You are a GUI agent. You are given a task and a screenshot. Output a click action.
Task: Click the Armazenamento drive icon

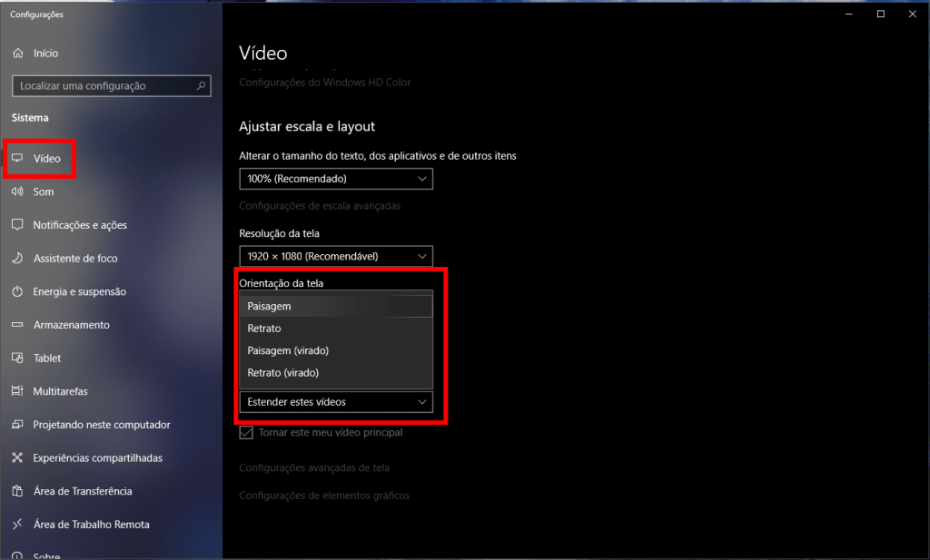[18, 325]
